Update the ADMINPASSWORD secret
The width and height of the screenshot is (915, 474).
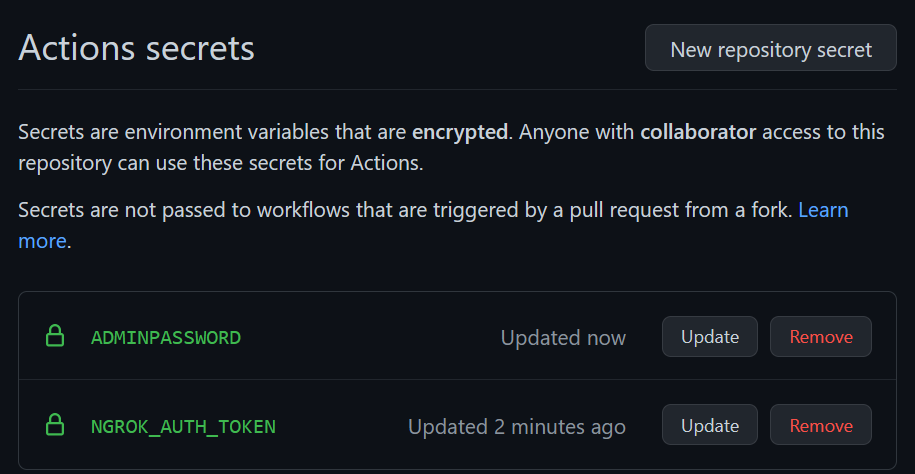[709, 337]
